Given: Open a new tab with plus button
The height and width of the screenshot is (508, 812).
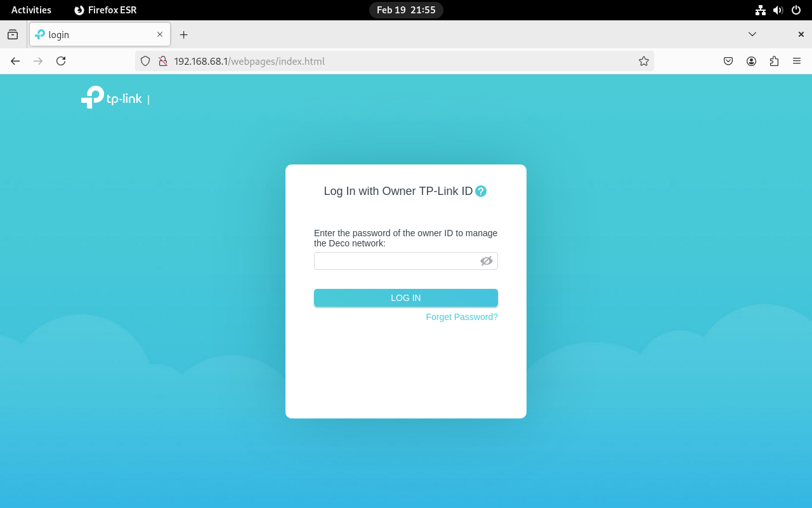Looking at the screenshot, I should (184, 34).
